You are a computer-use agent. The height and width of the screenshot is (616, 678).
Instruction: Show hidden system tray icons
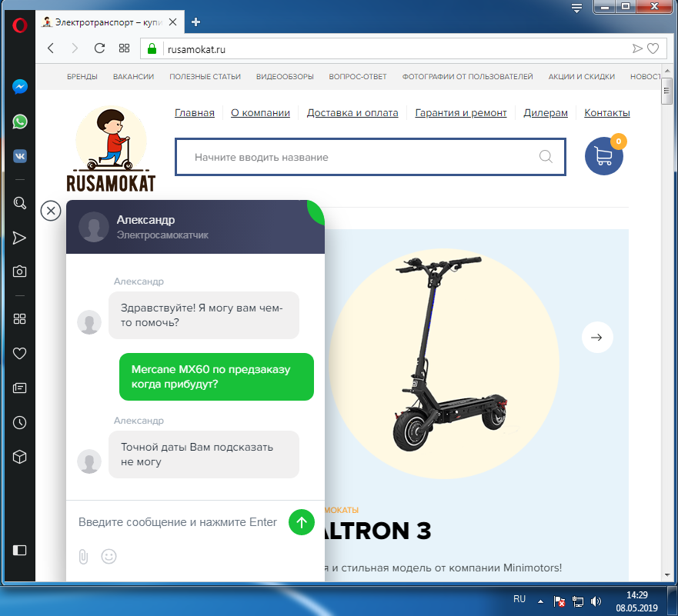[x=540, y=601]
